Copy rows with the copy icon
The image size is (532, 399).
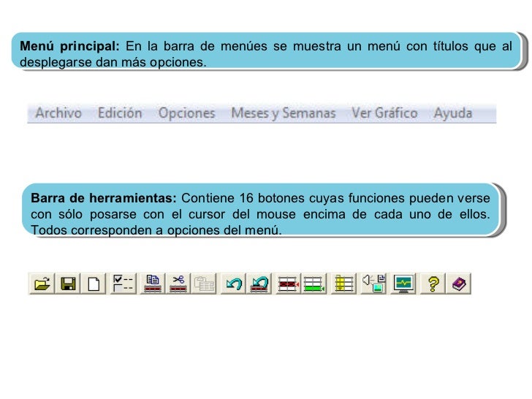152,284
